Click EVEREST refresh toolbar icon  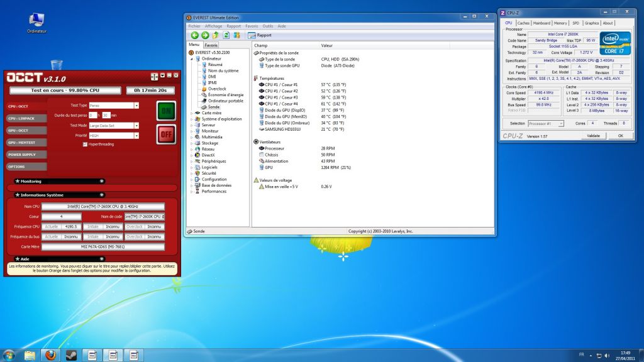coord(226,35)
